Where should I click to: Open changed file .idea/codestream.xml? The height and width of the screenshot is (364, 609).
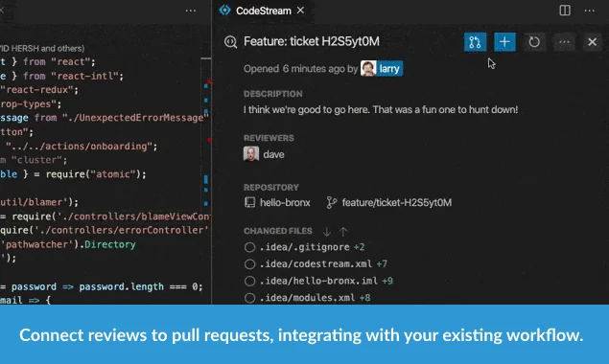(x=316, y=264)
